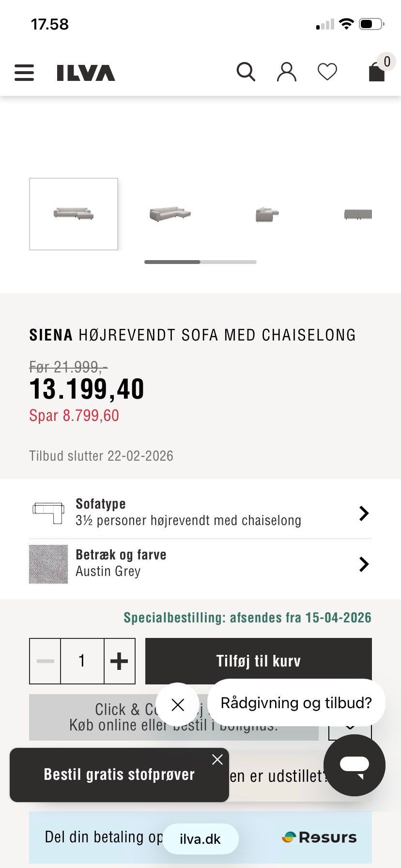The height and width of the screenshot is (868, 401).
Task: Tap the ILVA logo
Action: [86, 73]
